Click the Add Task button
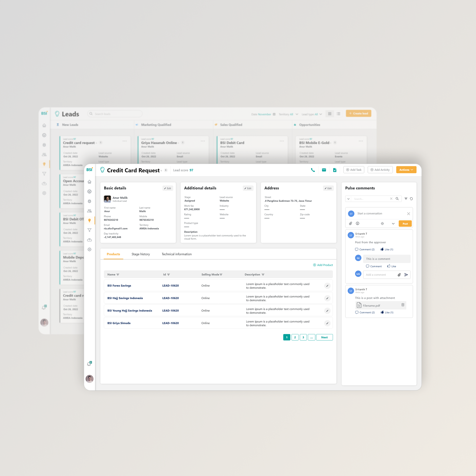476x476 pixels. [x=354, y=170]
